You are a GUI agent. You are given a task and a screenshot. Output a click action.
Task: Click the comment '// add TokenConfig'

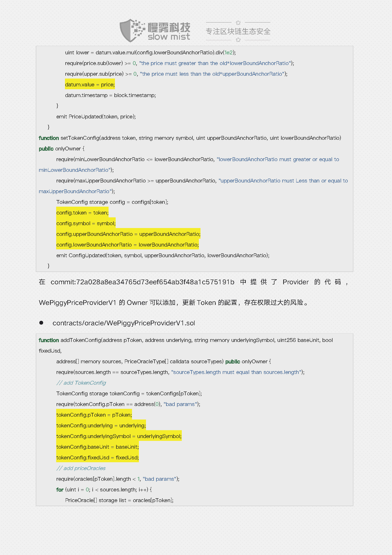pyautogui.click(x=81, y=383)
